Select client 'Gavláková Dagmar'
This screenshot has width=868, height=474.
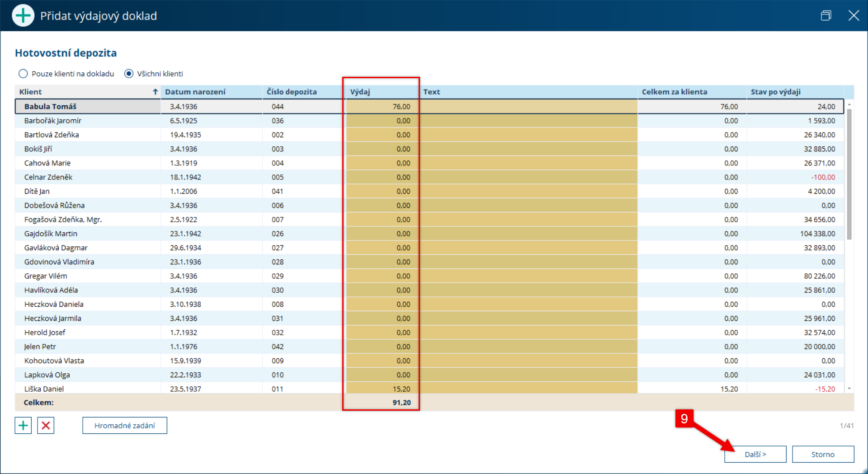coord(56,248)
